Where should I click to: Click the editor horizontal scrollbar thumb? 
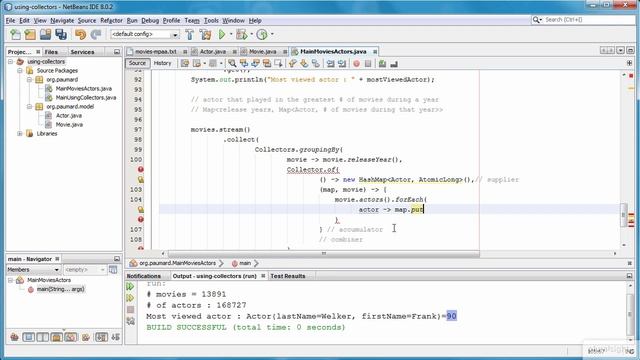[x=324, y=253]
